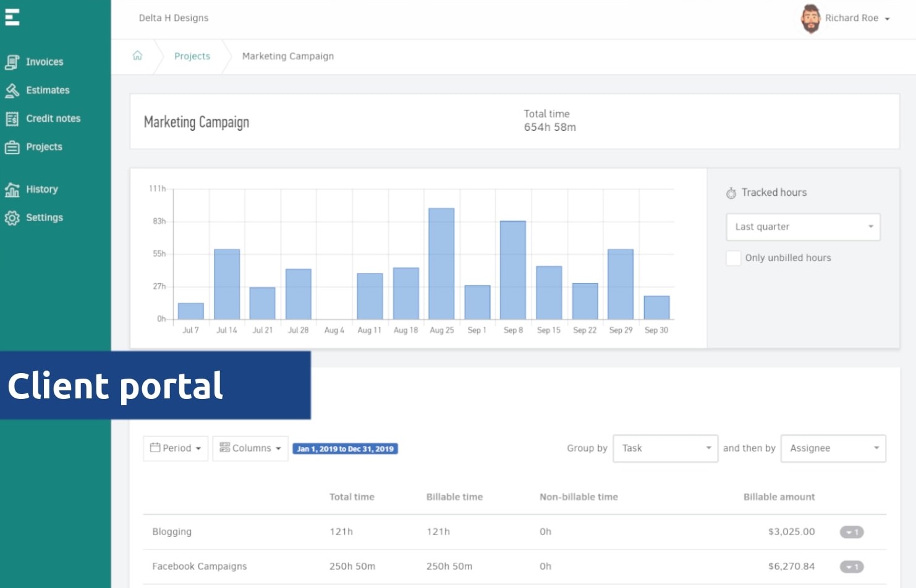Screen dimensions: 916x588
Task: Click the Total time column header
Action: coord(352,497)
